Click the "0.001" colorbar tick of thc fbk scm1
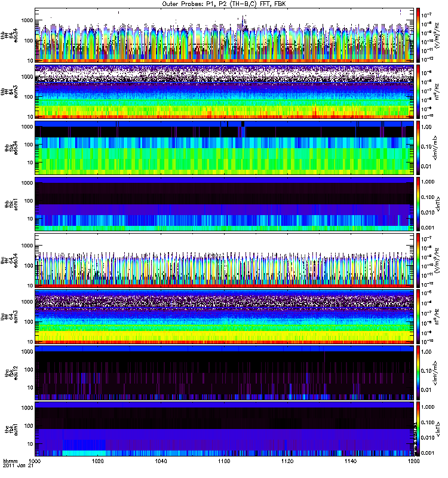 point(428,453)
